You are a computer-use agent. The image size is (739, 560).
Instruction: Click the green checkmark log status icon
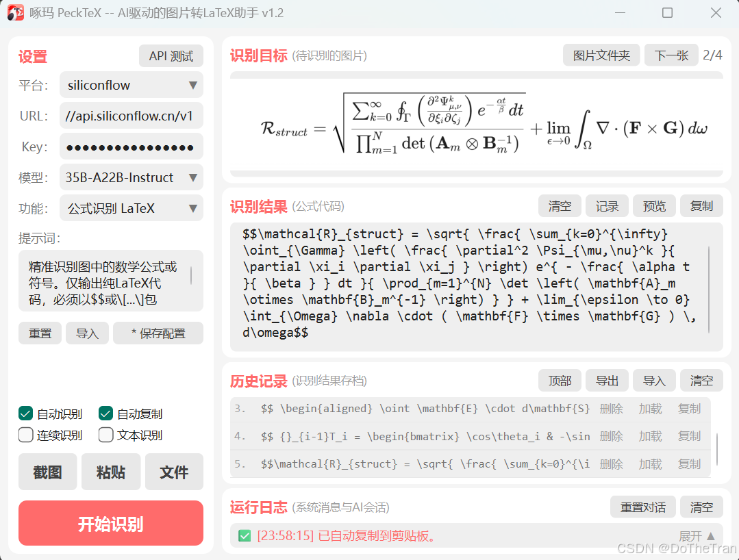point(245,536)
